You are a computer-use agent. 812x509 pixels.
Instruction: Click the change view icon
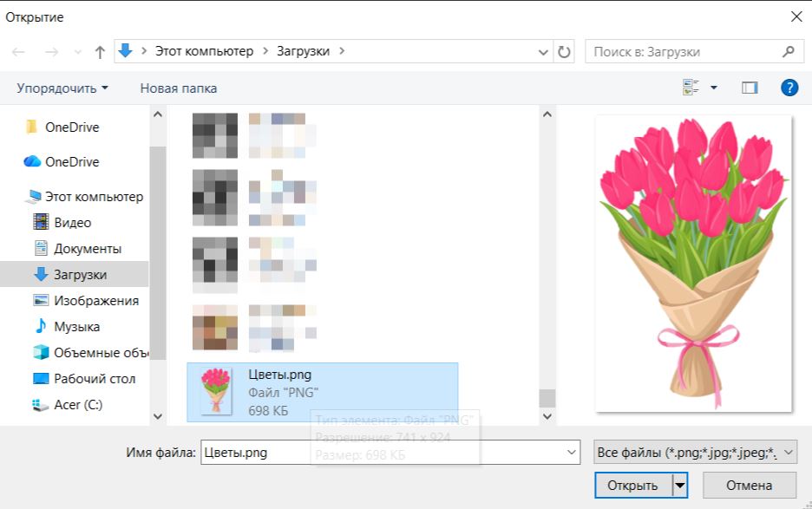point(691,88)
